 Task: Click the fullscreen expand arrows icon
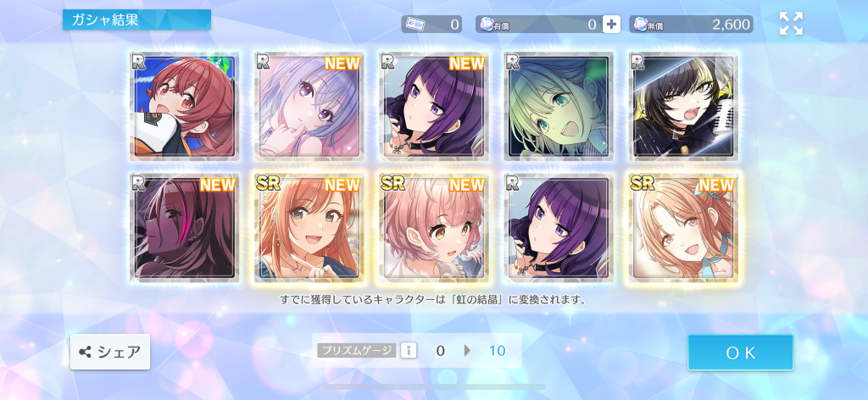click(791, 24)
